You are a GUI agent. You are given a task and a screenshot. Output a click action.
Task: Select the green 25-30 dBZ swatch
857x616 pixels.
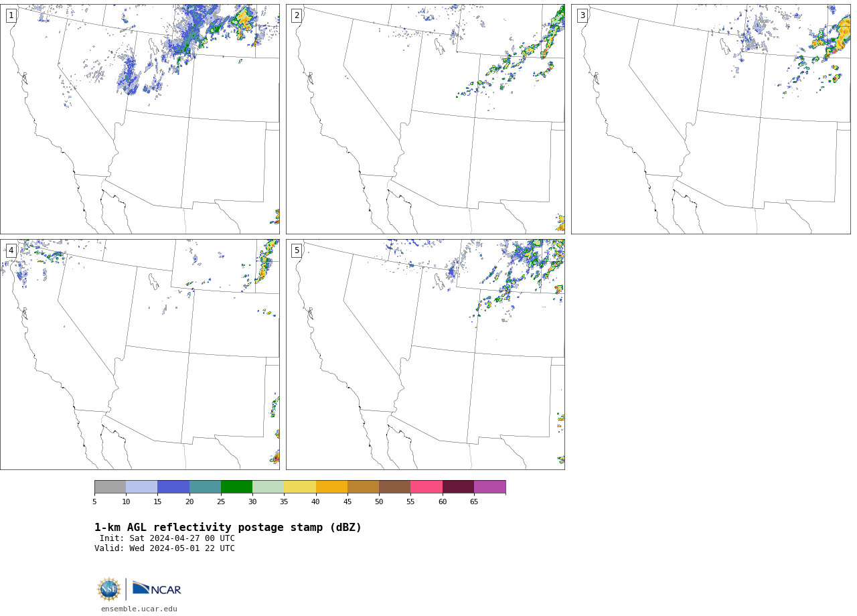coord(236,487)
